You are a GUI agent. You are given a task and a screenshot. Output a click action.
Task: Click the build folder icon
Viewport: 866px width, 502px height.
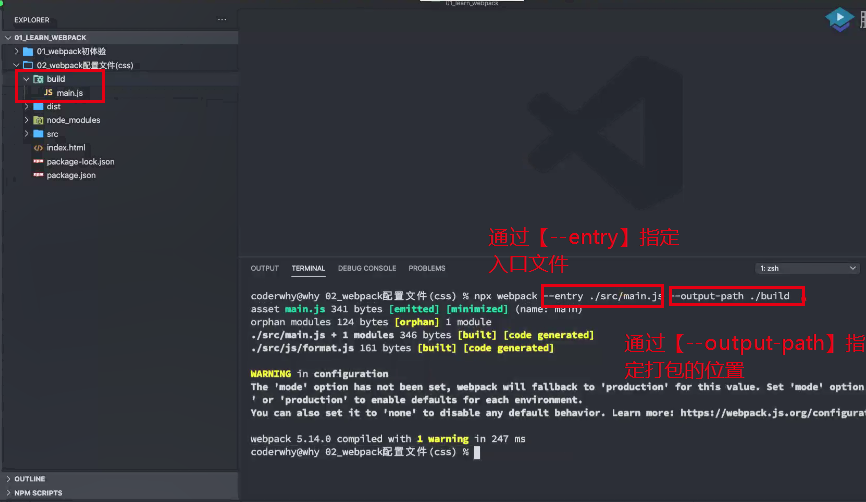tap(38, 79)
